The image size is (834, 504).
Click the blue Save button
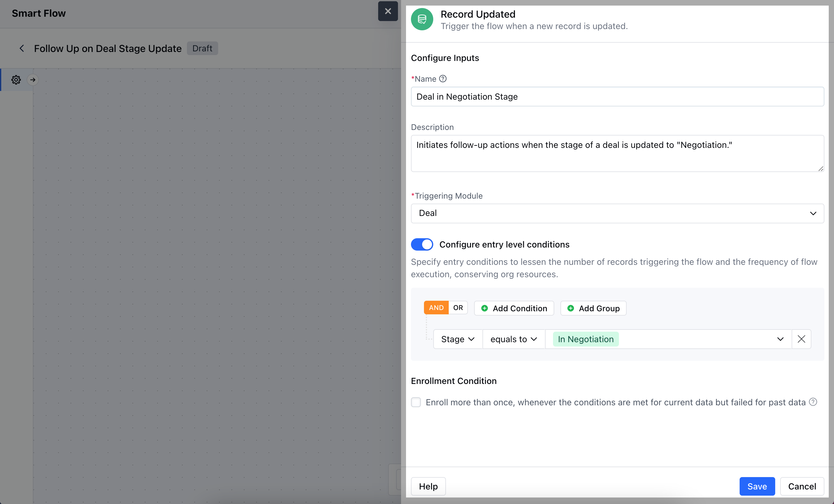click(x=757, y=486)
